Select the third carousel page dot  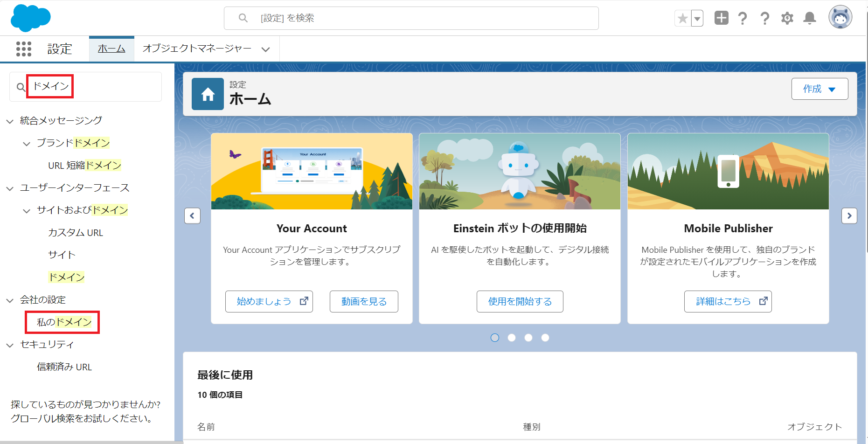[x=528, y=338]
